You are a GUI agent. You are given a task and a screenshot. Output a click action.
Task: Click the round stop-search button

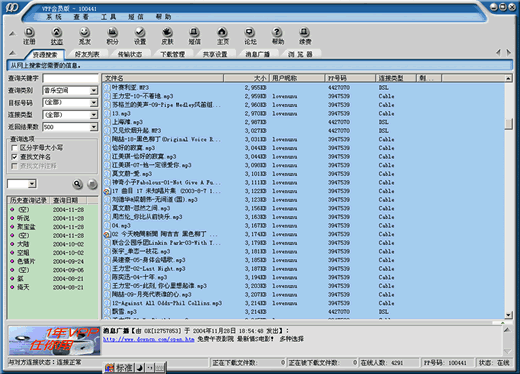92,184
